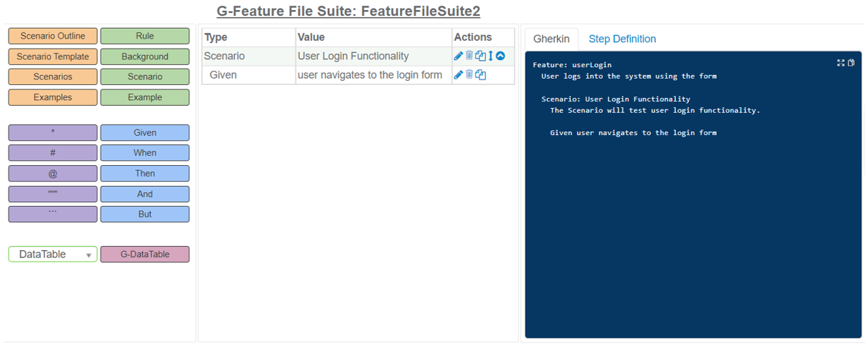868x346 pixels.
Task: Click the Type column header
Action: tap(249, 37)
